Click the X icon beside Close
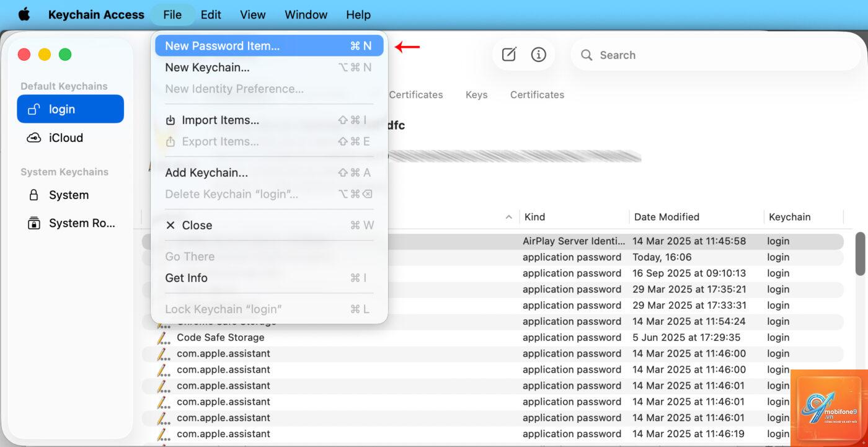The image size is (868, 447). [x=170, y=226]
